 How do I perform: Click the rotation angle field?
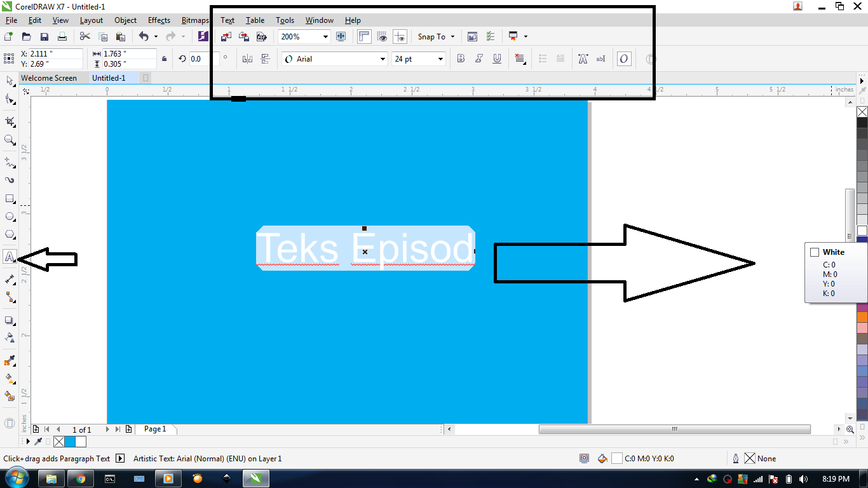pos(205,59)
